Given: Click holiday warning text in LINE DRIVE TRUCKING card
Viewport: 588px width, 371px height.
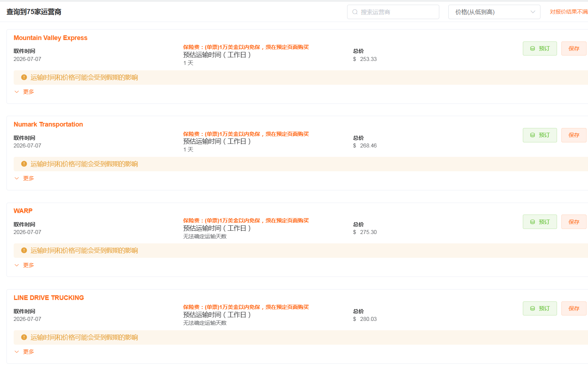Looking at the screenshot, I should (x=84, y=337).
